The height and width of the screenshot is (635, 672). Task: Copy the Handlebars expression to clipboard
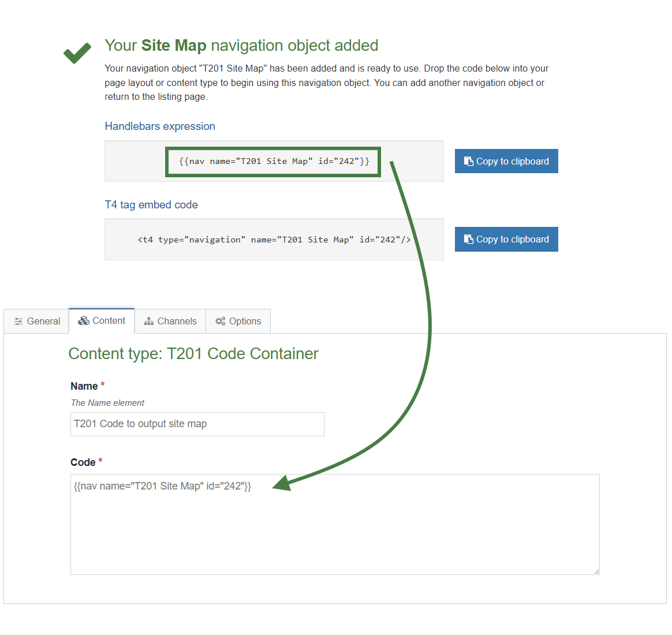506,161
